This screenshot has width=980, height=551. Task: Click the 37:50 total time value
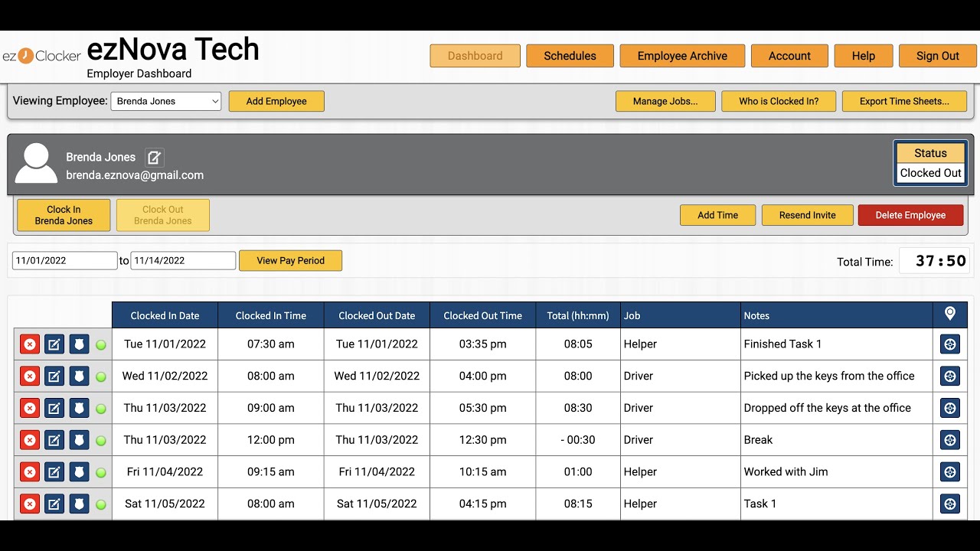941,261
